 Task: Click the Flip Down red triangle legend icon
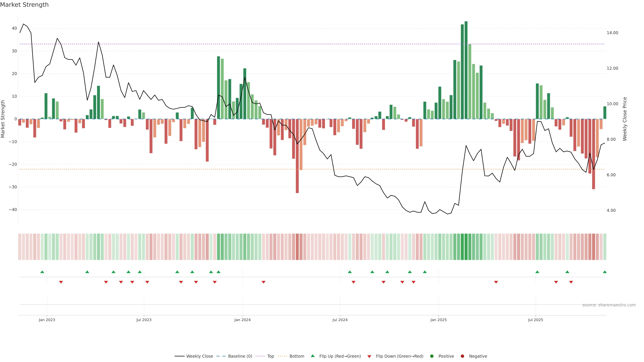point(369,356)
